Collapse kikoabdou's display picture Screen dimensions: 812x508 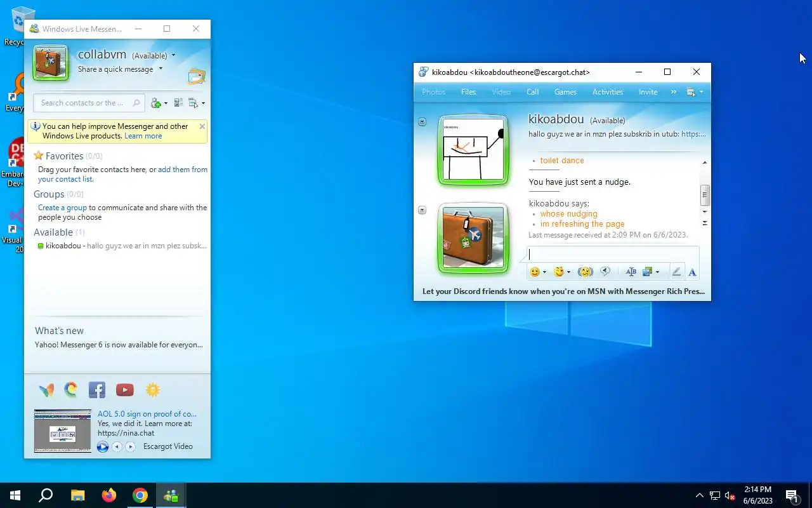[x=422, y=121]
